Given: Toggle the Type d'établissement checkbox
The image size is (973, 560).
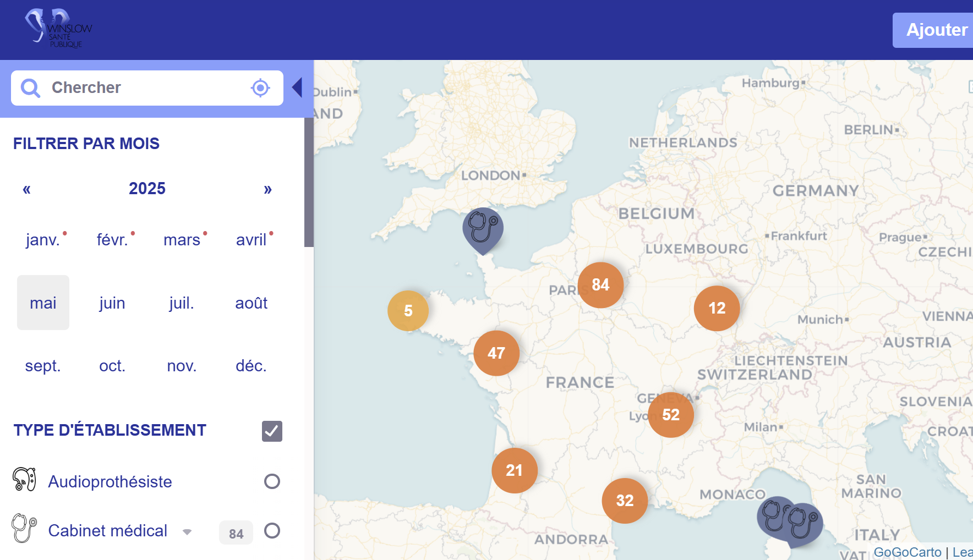Looking at the screenshot, I should pyautogui.click(x=272, y=431).
